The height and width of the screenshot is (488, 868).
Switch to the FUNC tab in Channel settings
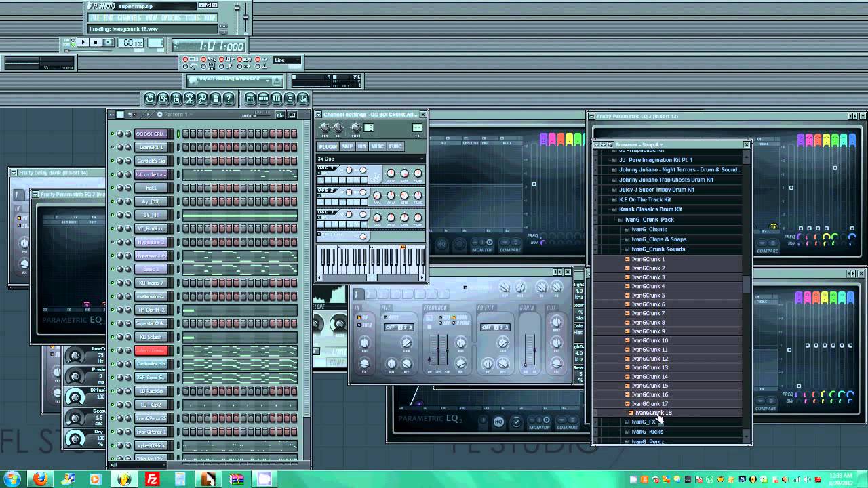click(395, 146)
